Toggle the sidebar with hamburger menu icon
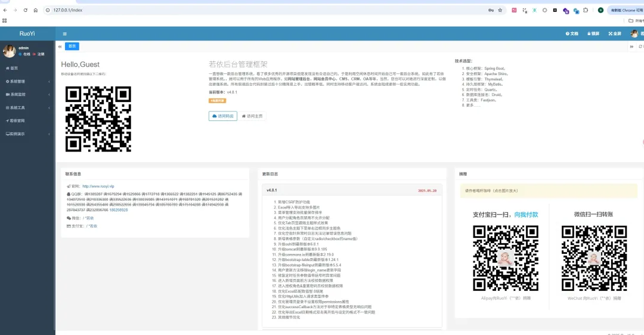This screenshot has height=335, width=644. point(64,33)
